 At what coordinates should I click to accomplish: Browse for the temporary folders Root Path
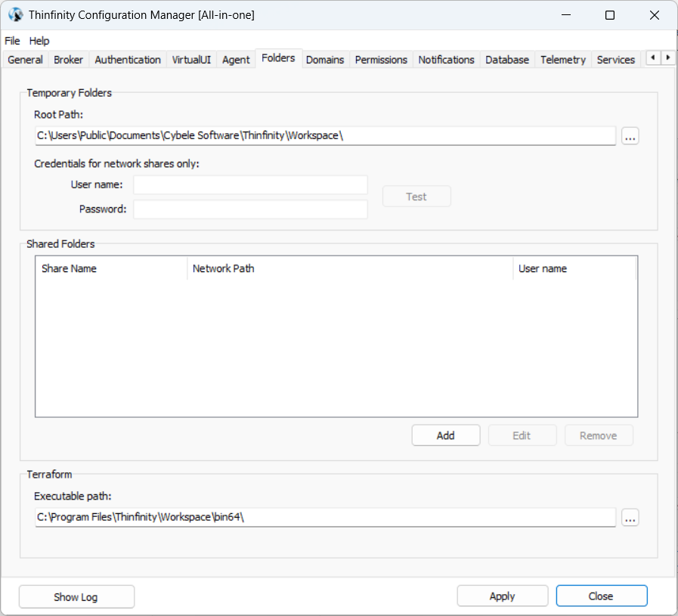click(x=630, y=136)
